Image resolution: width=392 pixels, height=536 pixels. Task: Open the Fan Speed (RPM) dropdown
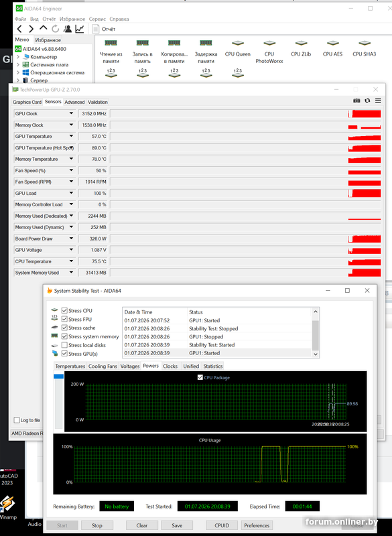coord(71,182)
